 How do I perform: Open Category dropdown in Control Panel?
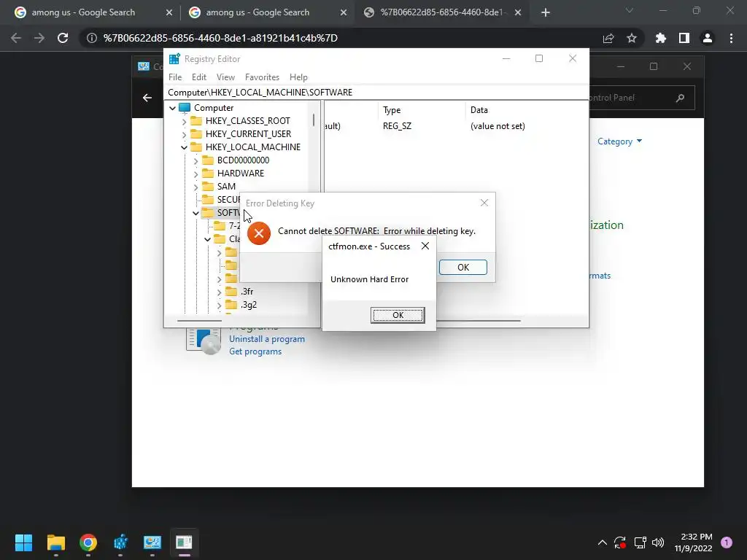point(619,141)
